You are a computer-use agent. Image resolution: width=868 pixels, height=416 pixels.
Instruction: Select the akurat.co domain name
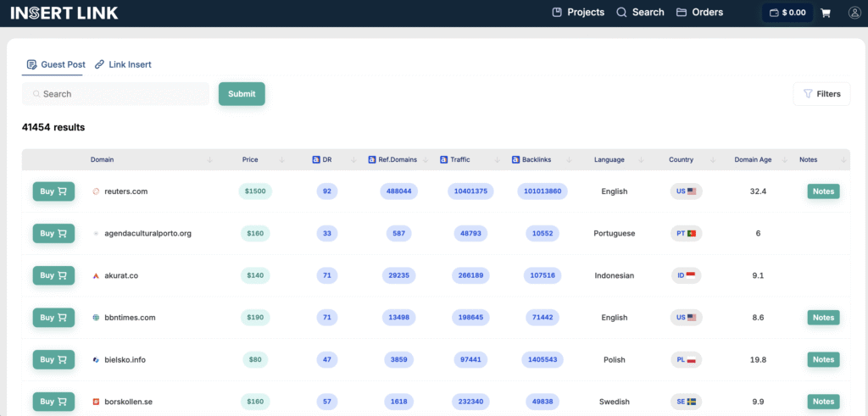pos(121,275)
